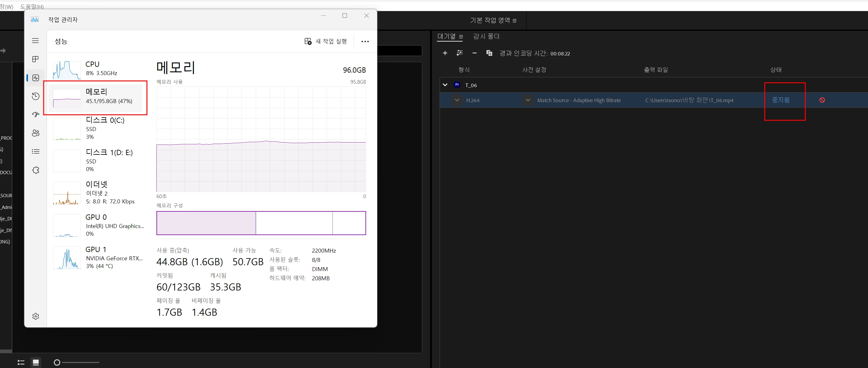The image size is (868, 368).
Task: Click the add source plus icon in queue
Action: coord(445,53)
